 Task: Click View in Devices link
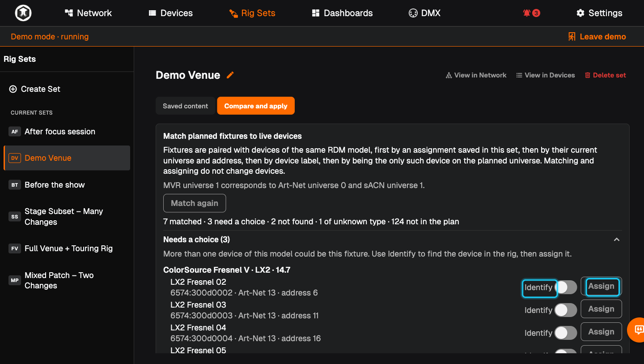pyautogui.click(x=546, y=75)
